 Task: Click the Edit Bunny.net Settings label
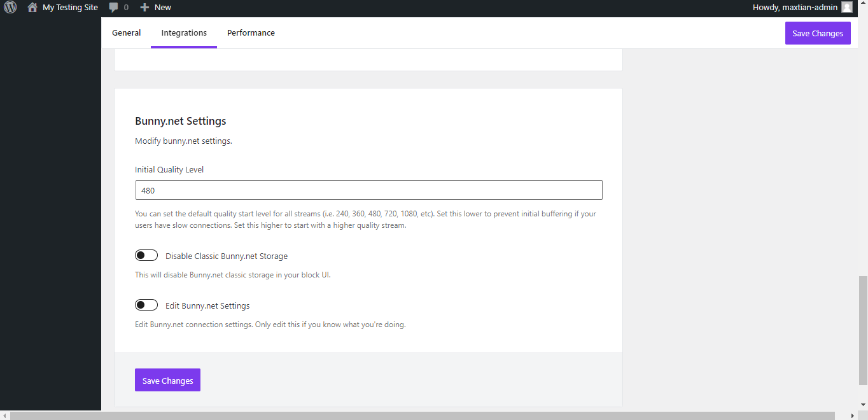point(207,305)
